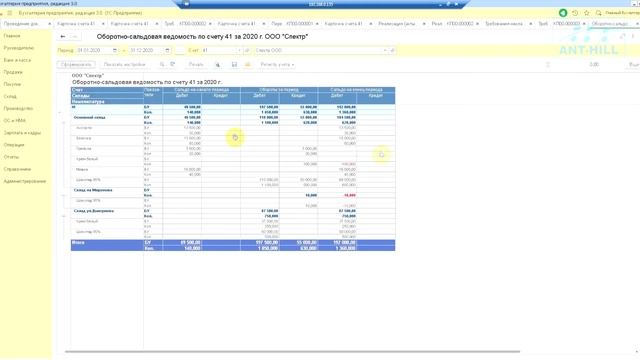Open the green notifications circle icon
Viewport: 640px width, 360px height.
click(563, 13)
